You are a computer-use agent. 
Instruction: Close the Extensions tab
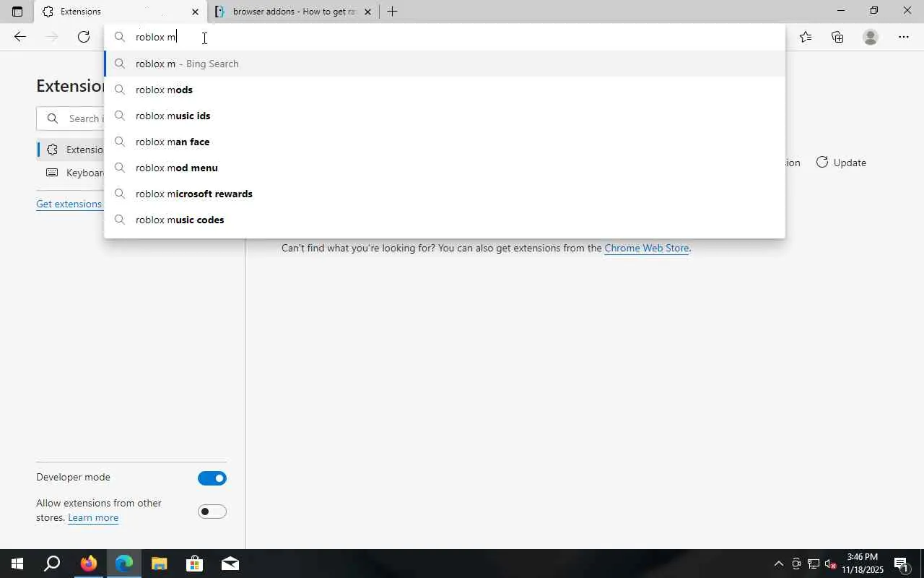195,12
